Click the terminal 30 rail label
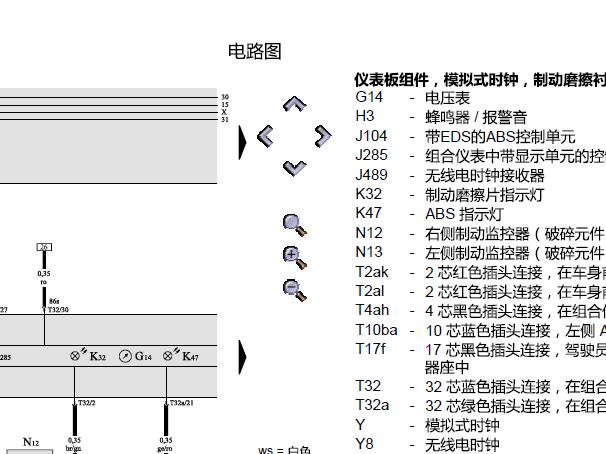Viewport: 606px width, 454px height. tap(225, 97)
